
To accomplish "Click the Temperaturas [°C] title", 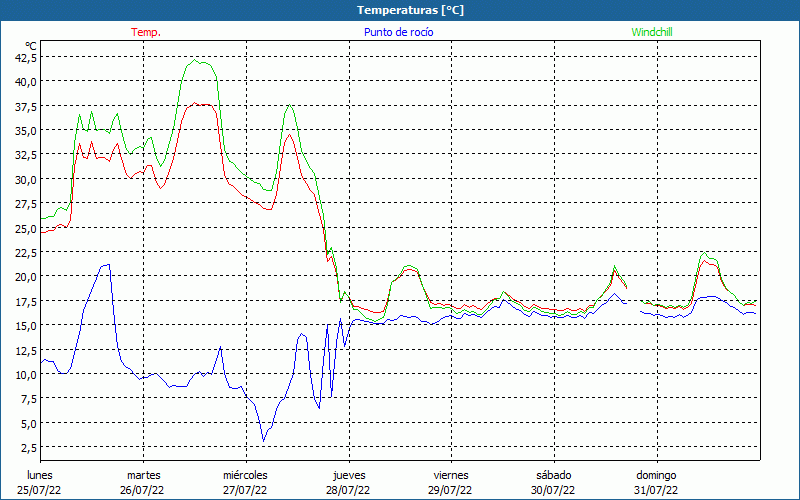I will 411,10.
